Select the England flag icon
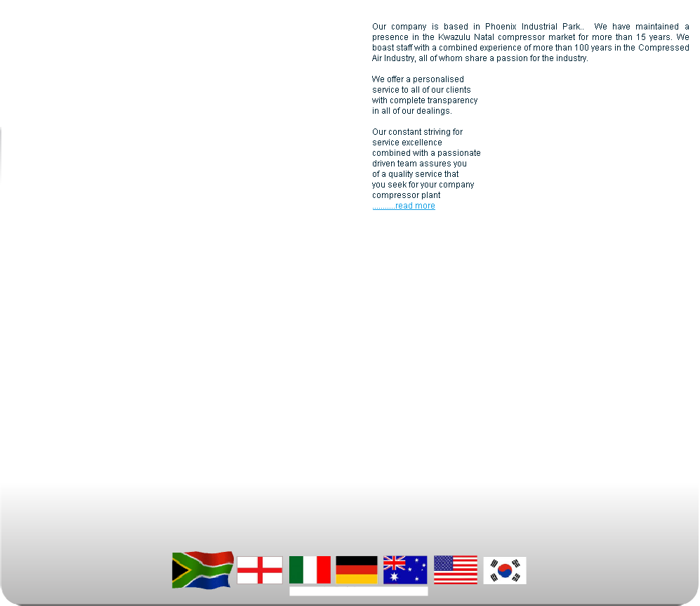 coord(260,569)
